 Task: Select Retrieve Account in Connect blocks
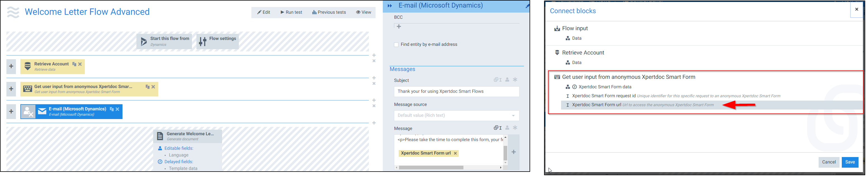[x=583, y=53]
